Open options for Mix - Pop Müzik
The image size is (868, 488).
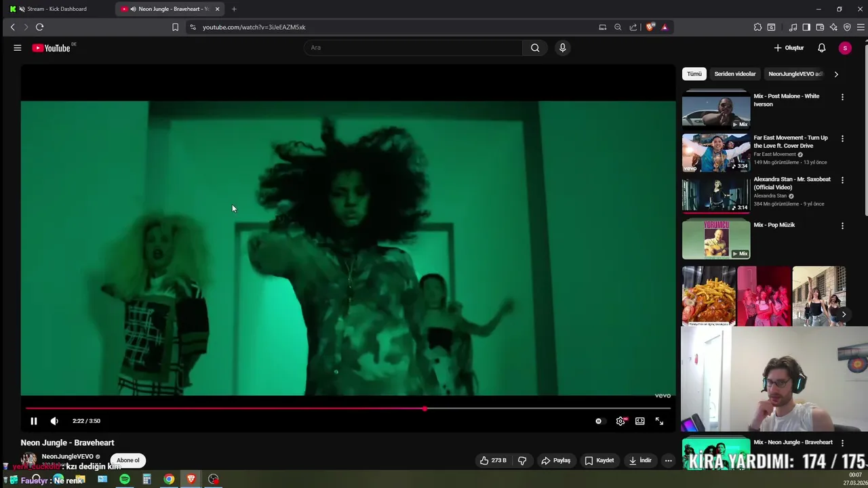coord(842,226)
